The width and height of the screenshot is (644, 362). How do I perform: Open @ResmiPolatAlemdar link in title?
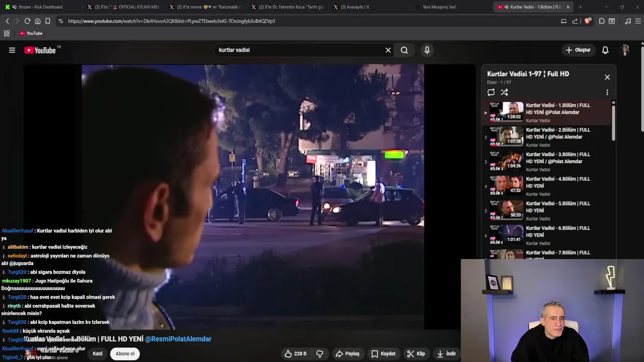178,339
